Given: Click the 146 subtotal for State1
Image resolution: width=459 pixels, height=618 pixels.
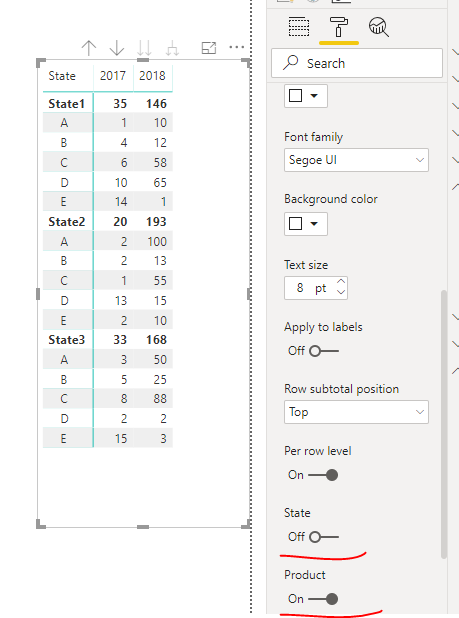Looking at the screenshot, I should tap(156, 104).
